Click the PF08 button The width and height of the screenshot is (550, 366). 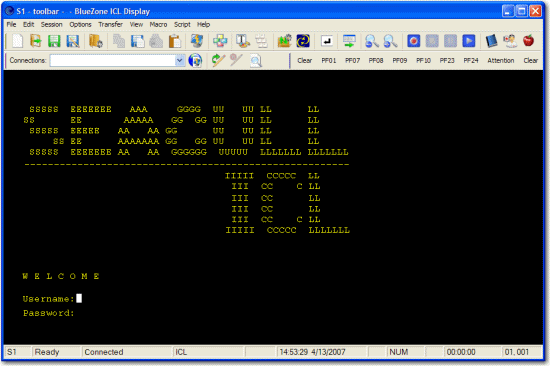pyautogui.click(x=376, y=60)
